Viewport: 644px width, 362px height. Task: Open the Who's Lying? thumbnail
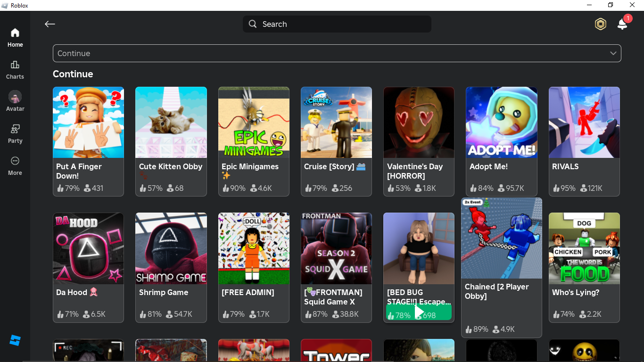pyautogui.click(x=584, y=248)
